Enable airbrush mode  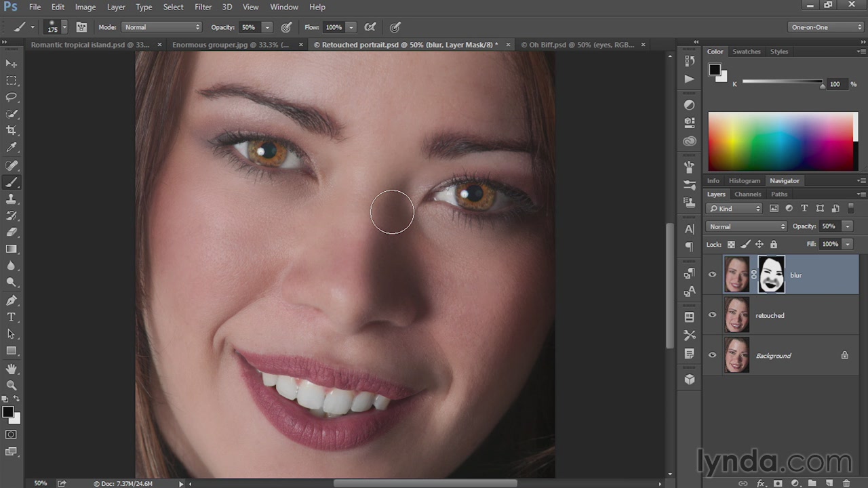[370, 27]
